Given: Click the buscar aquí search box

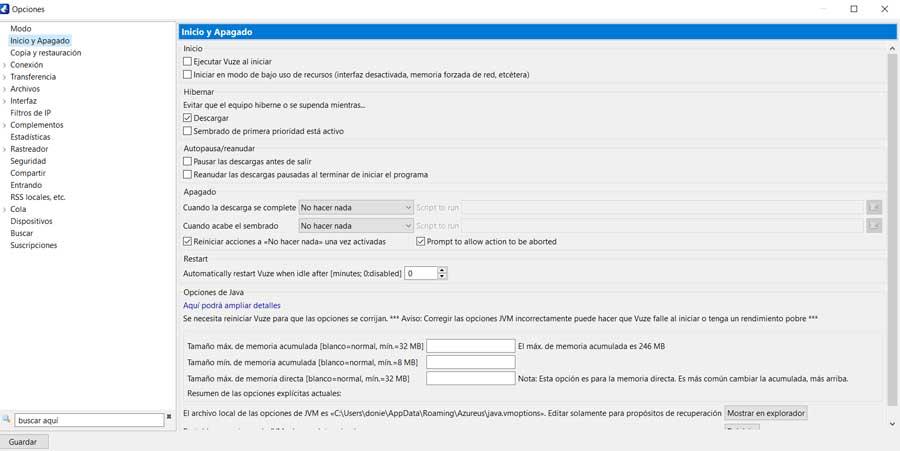Looking at the screenshot, I should coord(89,421).
